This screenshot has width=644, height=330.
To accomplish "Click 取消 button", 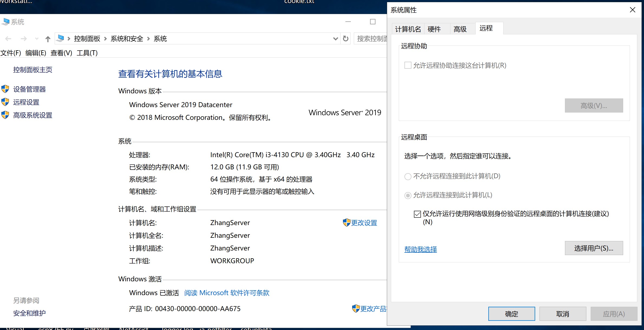I will [x=563, y=314].
